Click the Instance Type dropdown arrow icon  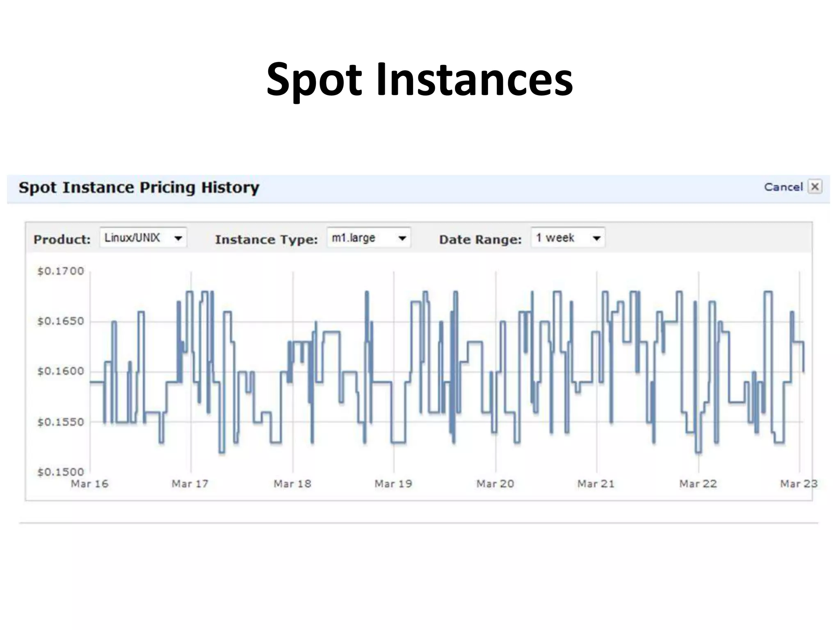[402, 238]
